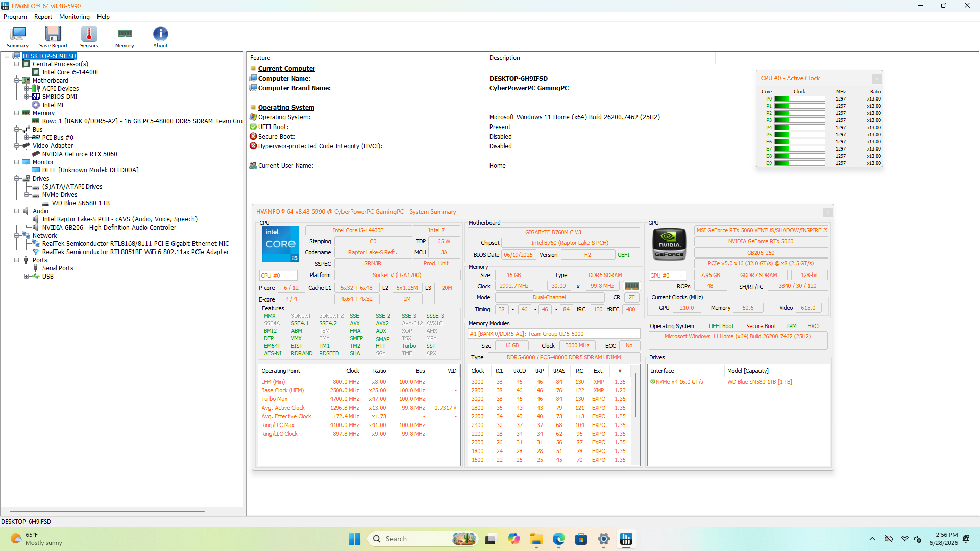Open the Monitoring menu
980x551 pixels.
[x=75, y=17]
